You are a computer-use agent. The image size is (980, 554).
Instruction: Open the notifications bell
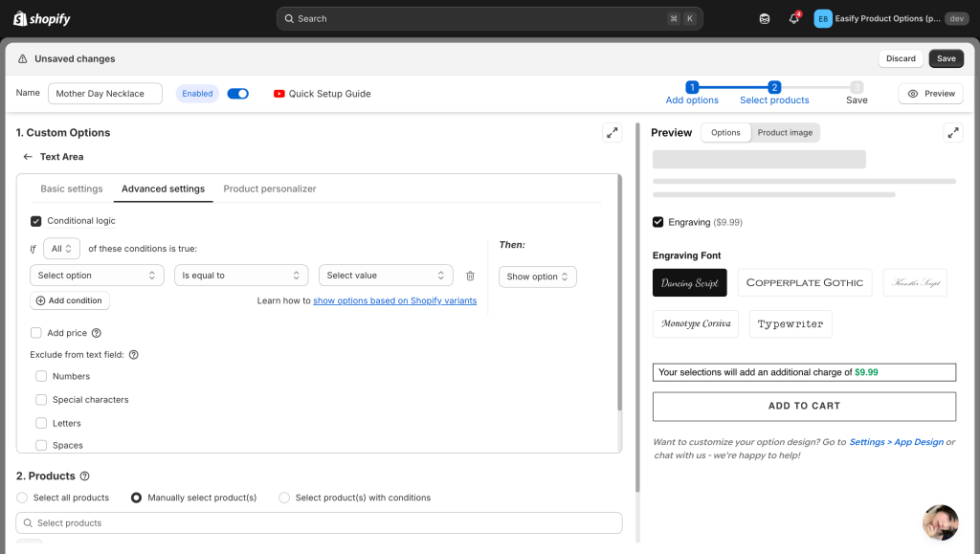coord(793,18)
